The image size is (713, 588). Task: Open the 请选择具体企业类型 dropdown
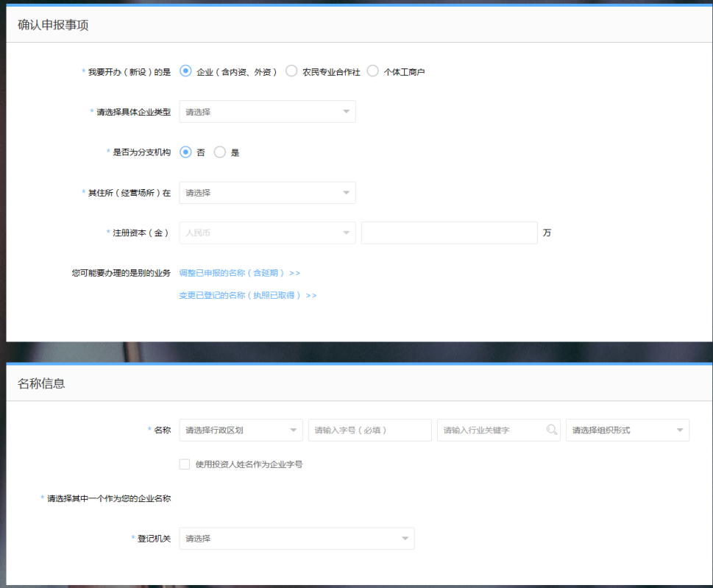pyautogui.click(x=267, y=112)
